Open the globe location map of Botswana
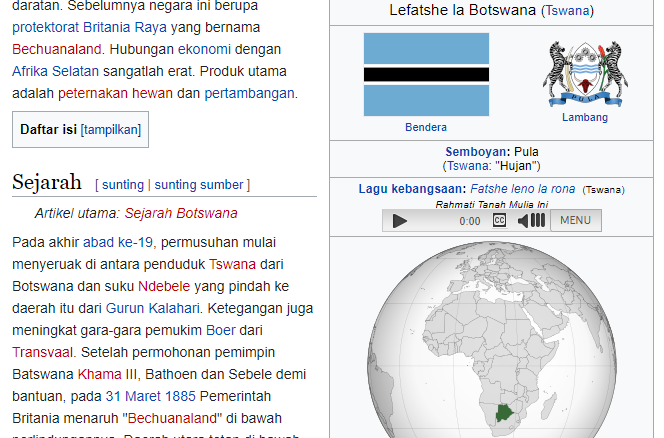Screen dimensions: 664x438 [x=492, y=340]
